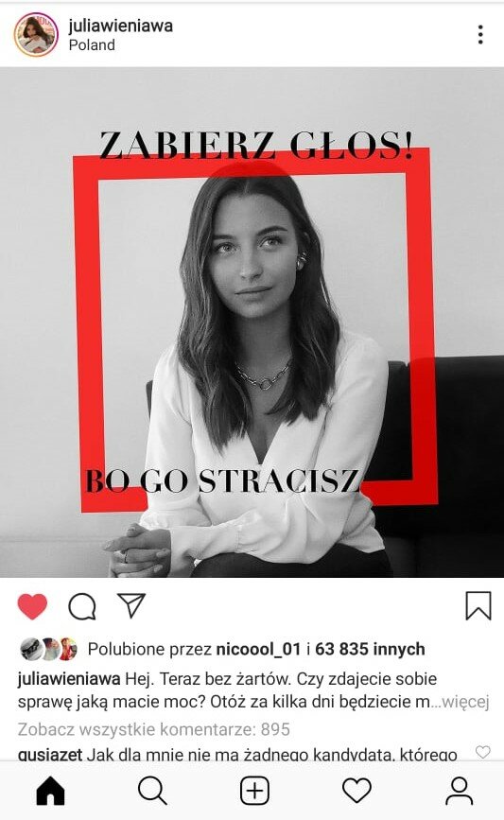The height and width of the screenshot is (820, 504).
Task: Tap the Zabierz Głos post image
Action: coord(252,323)
